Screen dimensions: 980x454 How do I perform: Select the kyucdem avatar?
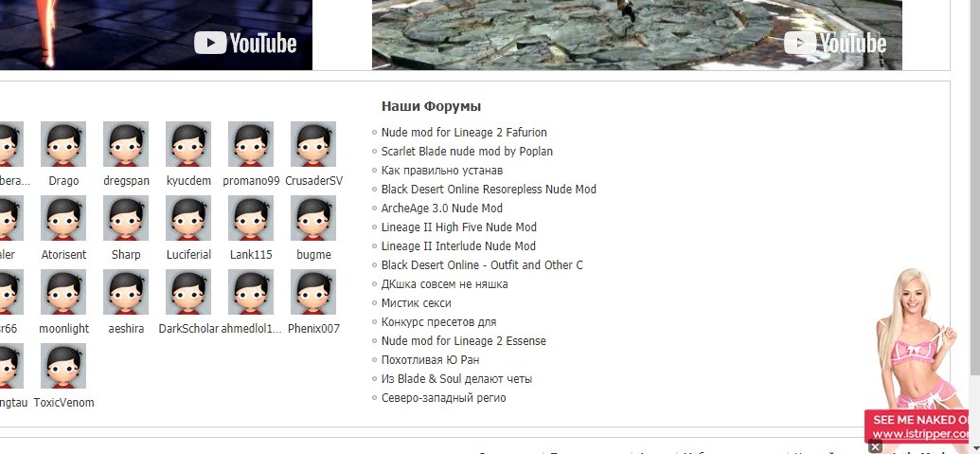(x=188, y=144)
